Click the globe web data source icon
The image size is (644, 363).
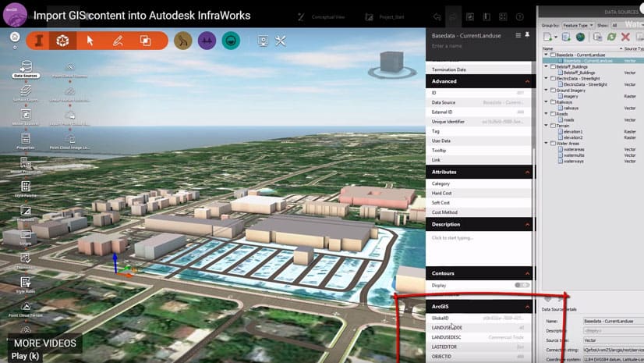pos(580,37)
